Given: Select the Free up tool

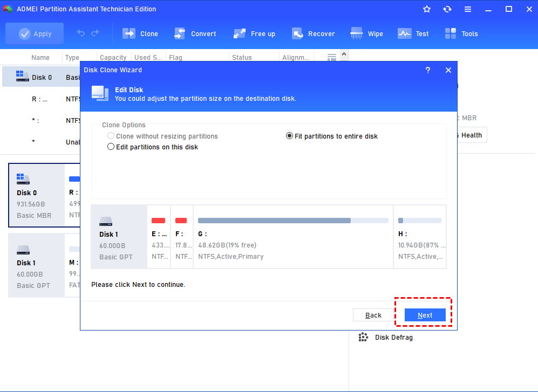Looking at the screenshot, I should point(254,33).
